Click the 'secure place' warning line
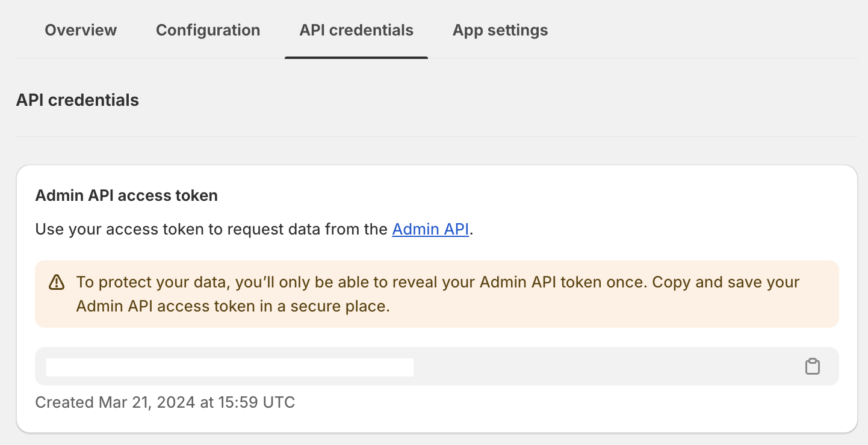 pyautogui.click(x=233, y=306)
